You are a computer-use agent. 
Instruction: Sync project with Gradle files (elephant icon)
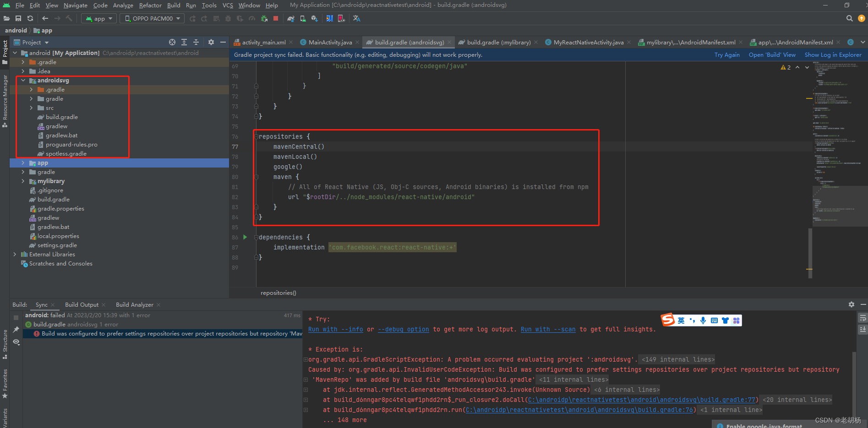291,18
